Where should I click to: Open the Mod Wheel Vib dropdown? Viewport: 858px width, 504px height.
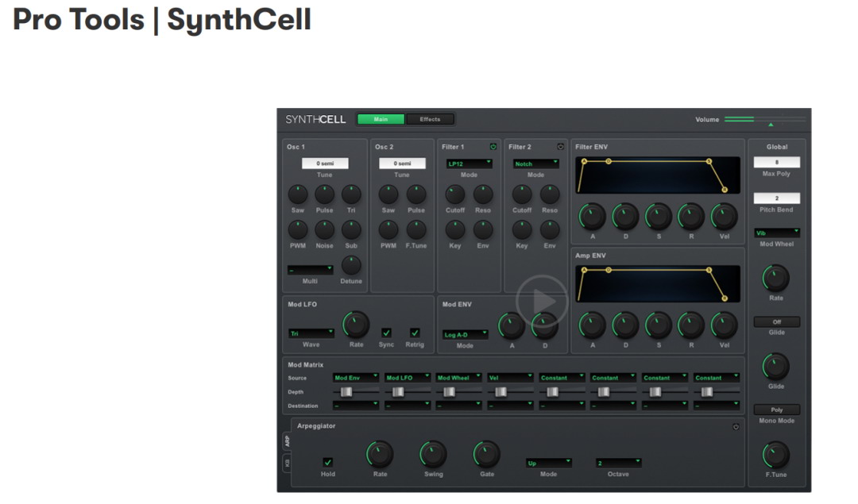tap(776, 233)
